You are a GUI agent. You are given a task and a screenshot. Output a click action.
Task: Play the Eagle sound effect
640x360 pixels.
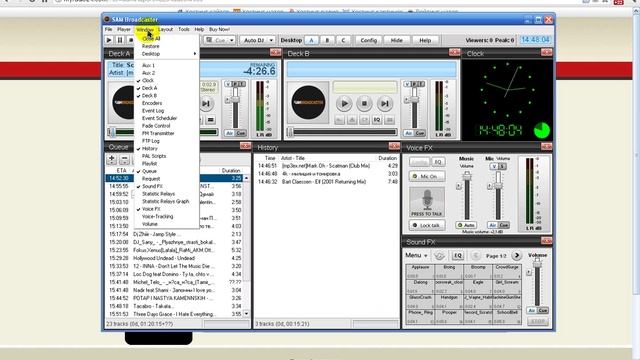click(x=478, y=286)
